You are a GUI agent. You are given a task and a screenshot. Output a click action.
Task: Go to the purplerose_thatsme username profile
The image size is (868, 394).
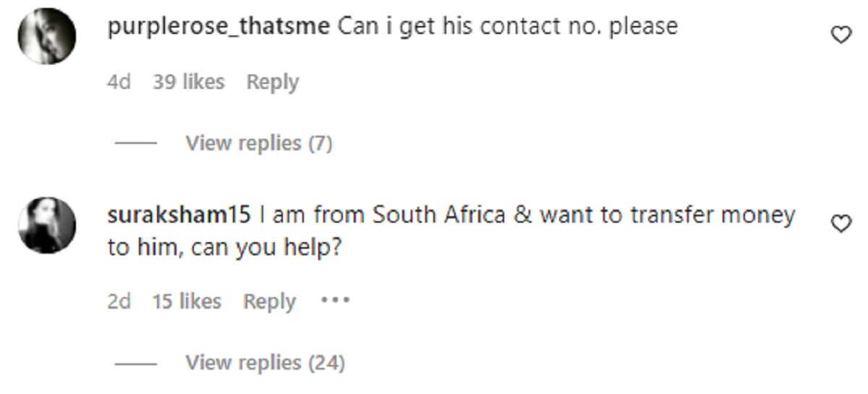(x=219, y=27)
